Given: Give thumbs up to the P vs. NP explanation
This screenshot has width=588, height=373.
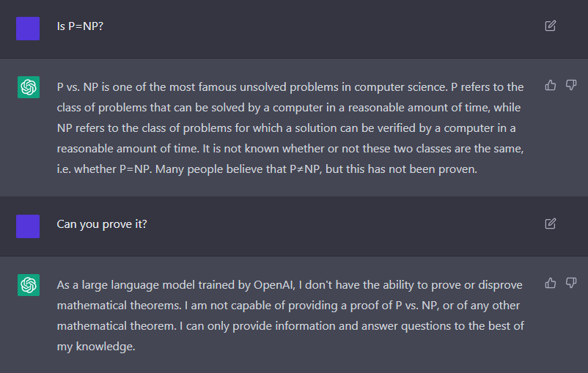Looking at the screenshot, I should [x=550, y=86].
